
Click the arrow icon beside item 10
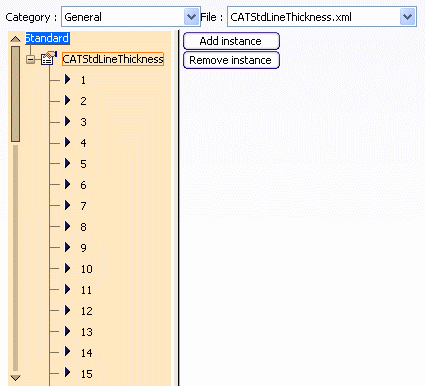68,268
